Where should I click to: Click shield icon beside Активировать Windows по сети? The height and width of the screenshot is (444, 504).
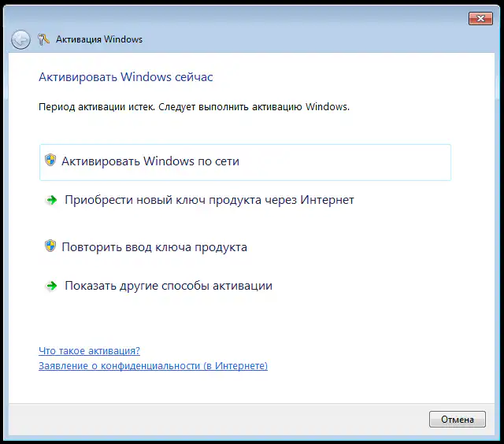pyautogui.click(x=50, y=160)
